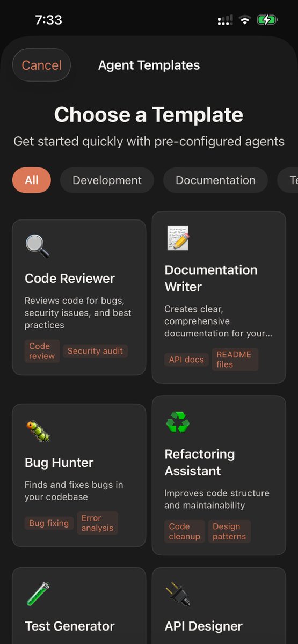
Task: Tap the API docs tag
Action: (x=186, y=360)
